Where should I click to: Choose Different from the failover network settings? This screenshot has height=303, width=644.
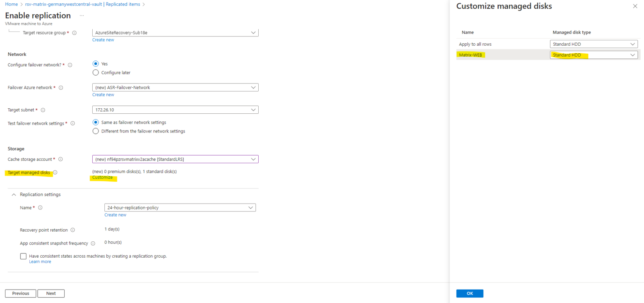(x=96, y=131)
